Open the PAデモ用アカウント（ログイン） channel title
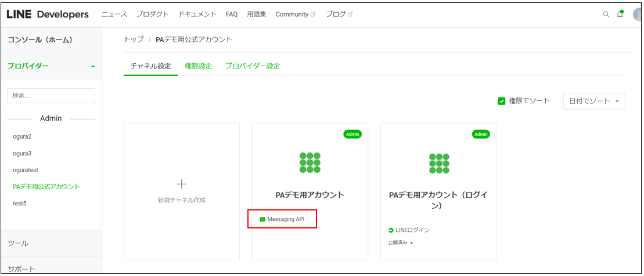 pos(438,201)
